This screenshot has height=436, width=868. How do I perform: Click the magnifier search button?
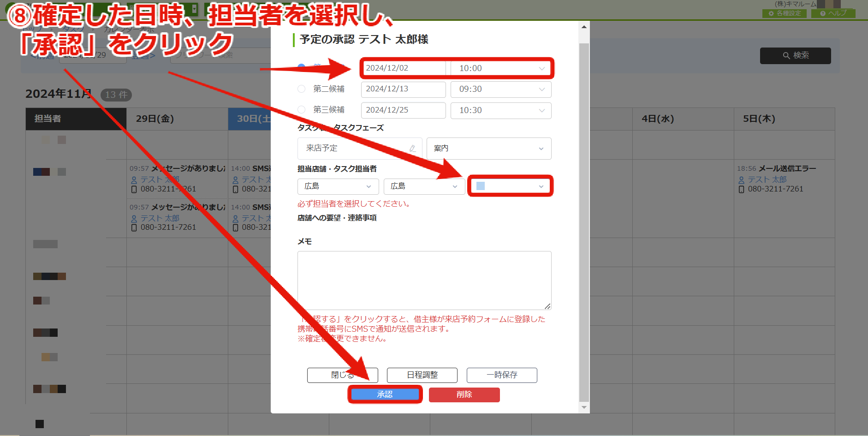[795, 55]
